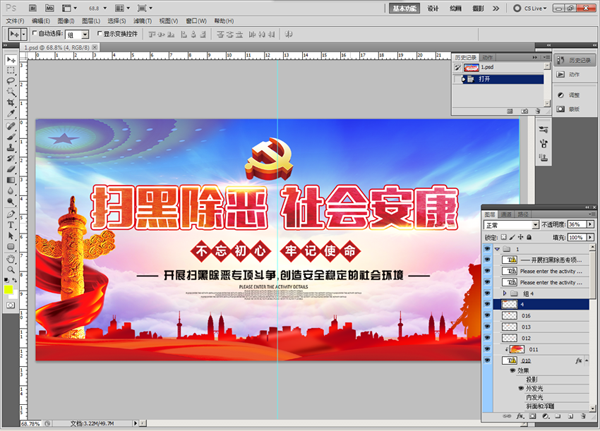This screenshot has height=431, width=600.
Task: Switch to the Channels tab
Action: 506,214
